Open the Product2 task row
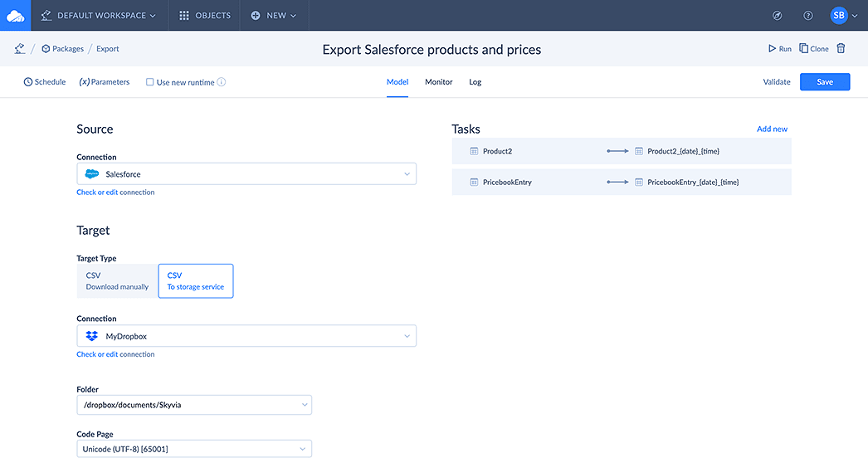The width and height of the screenshot is (868, 458). (x=622, y=151)
